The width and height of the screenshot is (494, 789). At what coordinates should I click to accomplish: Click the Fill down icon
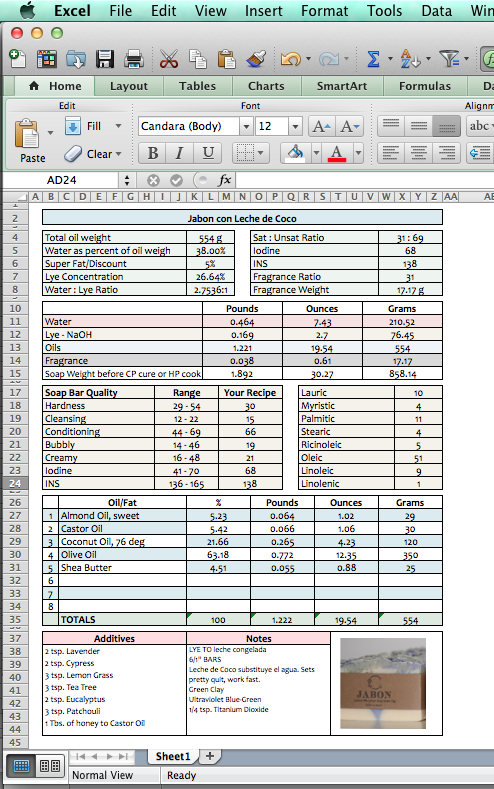point(73,126)
